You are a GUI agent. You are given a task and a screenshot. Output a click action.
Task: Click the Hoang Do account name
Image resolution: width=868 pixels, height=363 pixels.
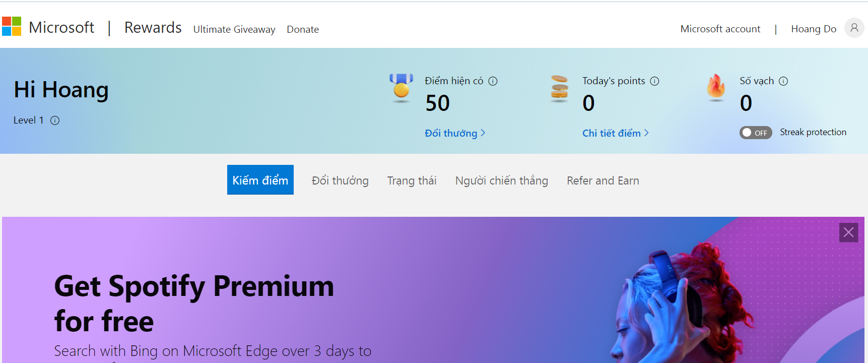coord(814,29)
